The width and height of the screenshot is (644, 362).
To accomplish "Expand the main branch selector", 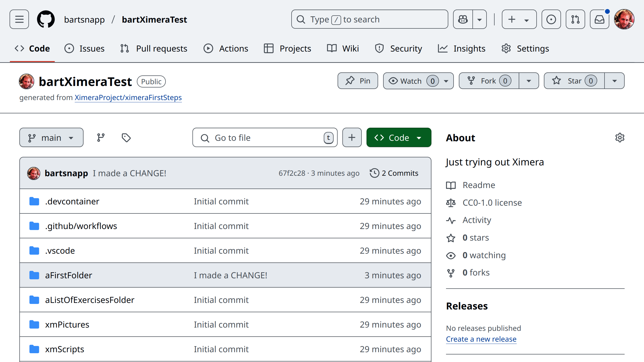I will (51, 138).
